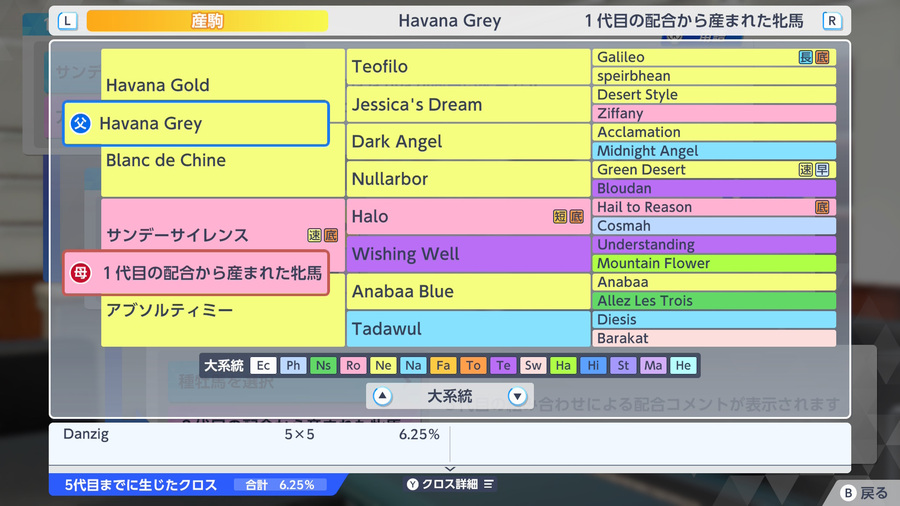Click the up arrow beside 大系統
The height and width of the screenshot is (506, 900).
pyautogui.click(x=382, y=396)
